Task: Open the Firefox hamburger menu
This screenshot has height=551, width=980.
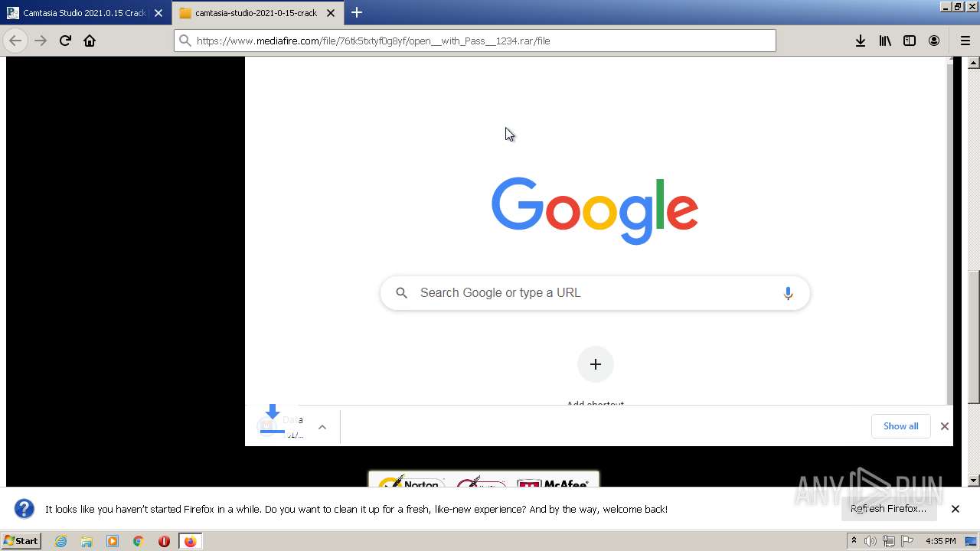Action: click(x=965, y=41)
